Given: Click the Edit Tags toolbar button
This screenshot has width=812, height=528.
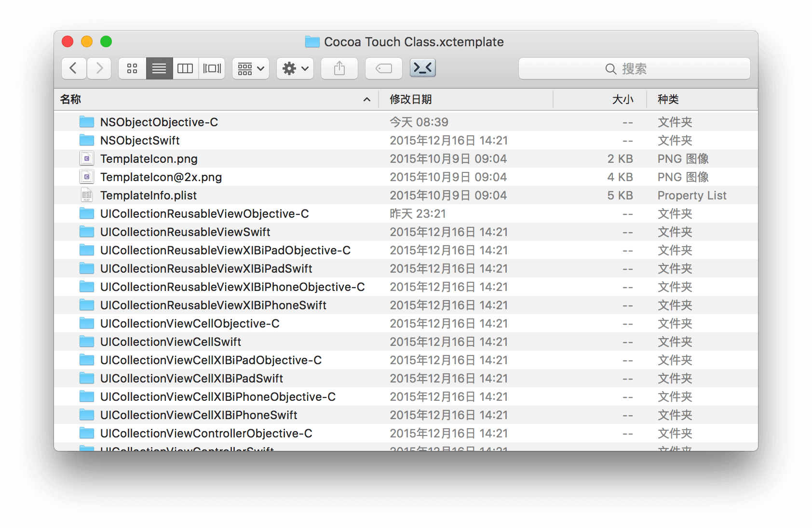Looking at the screenshot, I should click(x=384, y=68).
